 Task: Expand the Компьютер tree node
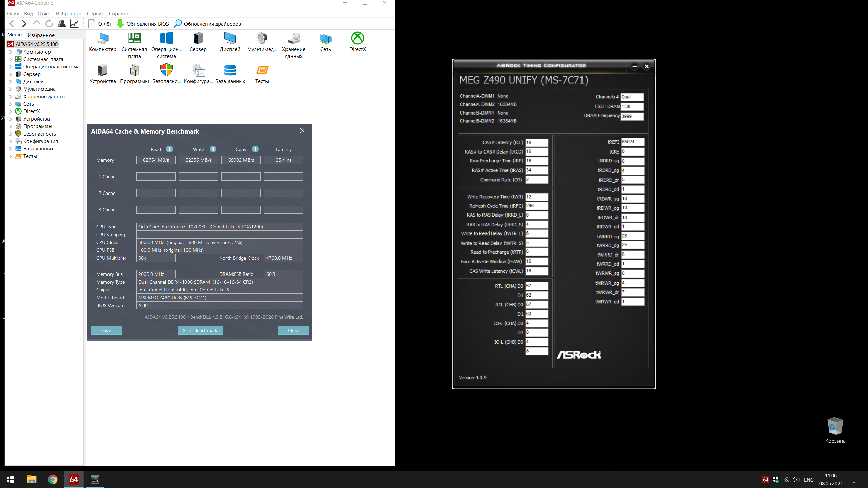tap(11, 52)
